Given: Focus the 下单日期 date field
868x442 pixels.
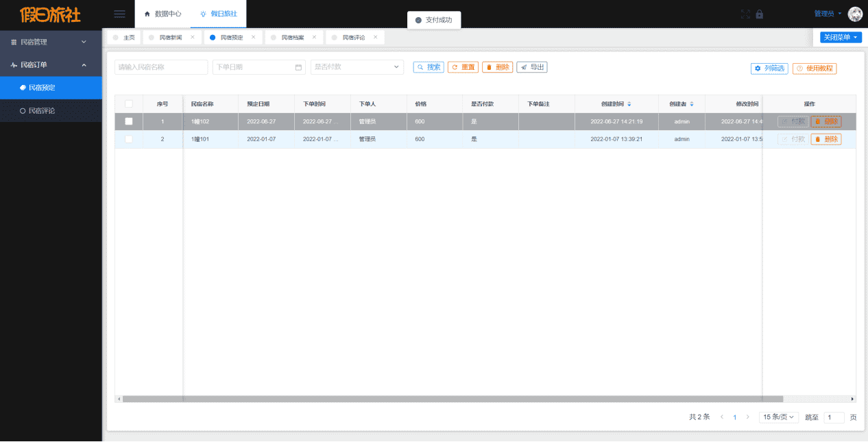Looking at the screenshot, I should [x=259, y=67].
